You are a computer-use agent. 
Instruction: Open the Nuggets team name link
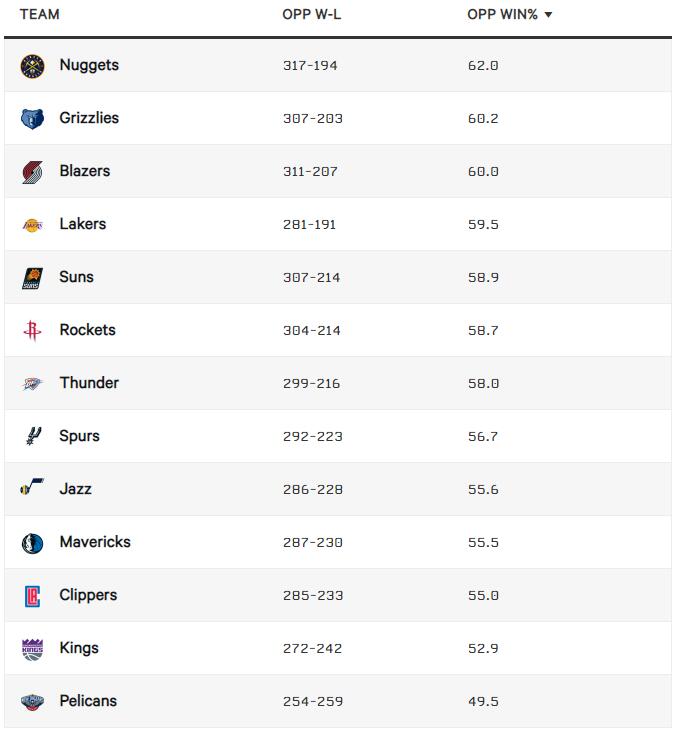(89, 65)
